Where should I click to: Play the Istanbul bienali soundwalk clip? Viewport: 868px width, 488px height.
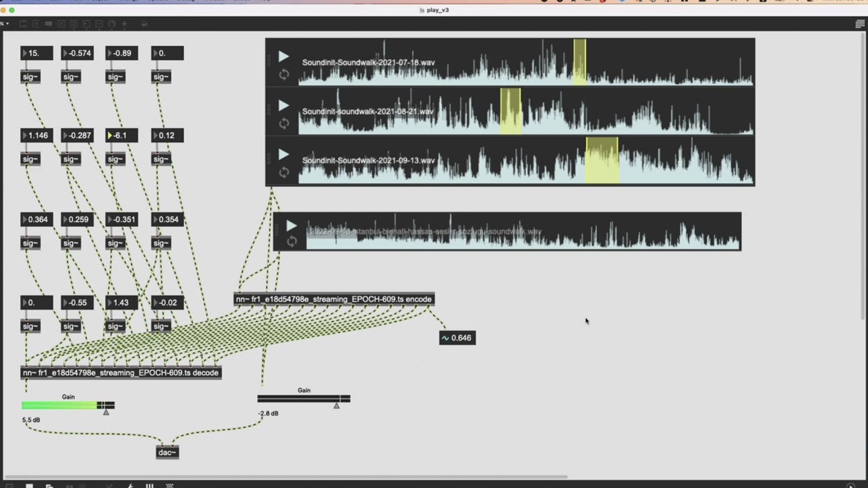click(292, 225)
